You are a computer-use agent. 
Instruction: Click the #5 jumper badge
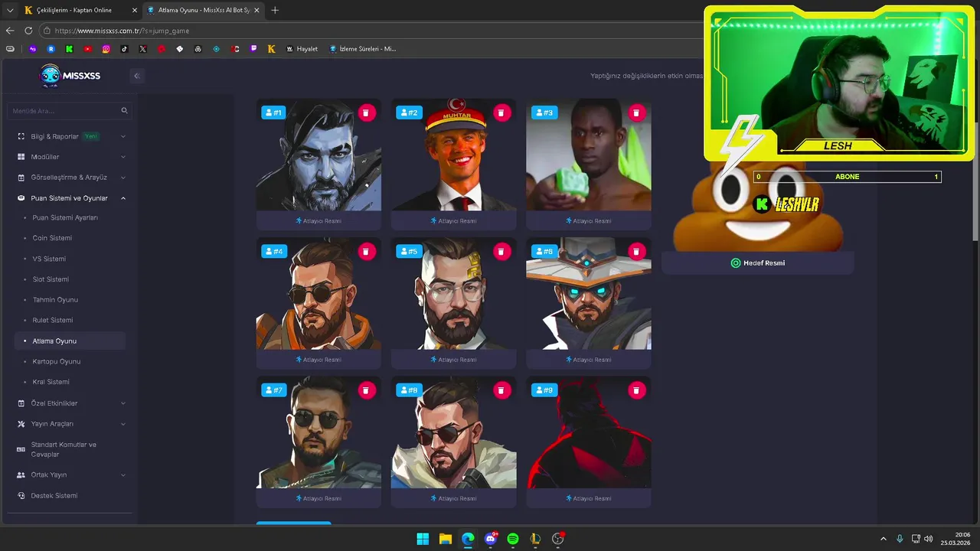pyautogui.click(x=408, y=251)
